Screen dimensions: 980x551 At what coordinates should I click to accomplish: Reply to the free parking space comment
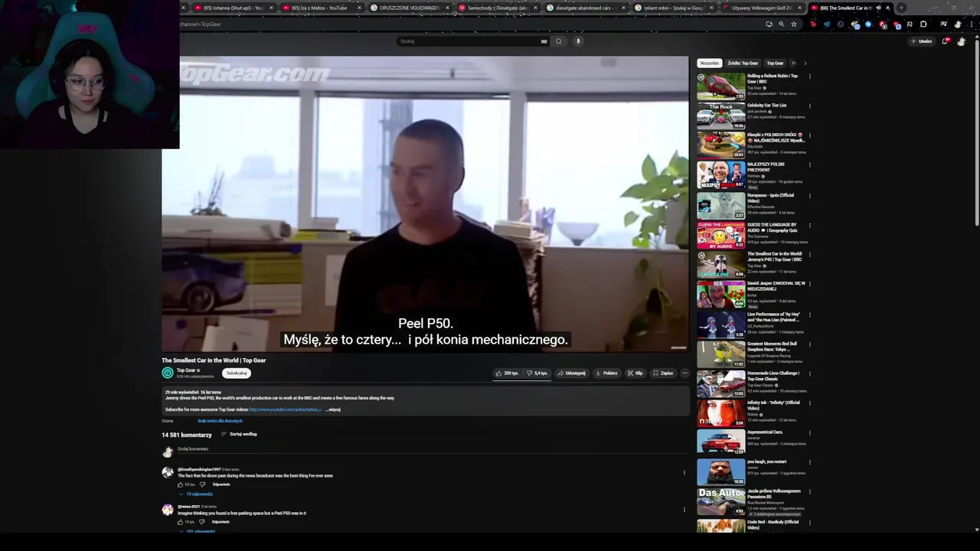(220, 522)
